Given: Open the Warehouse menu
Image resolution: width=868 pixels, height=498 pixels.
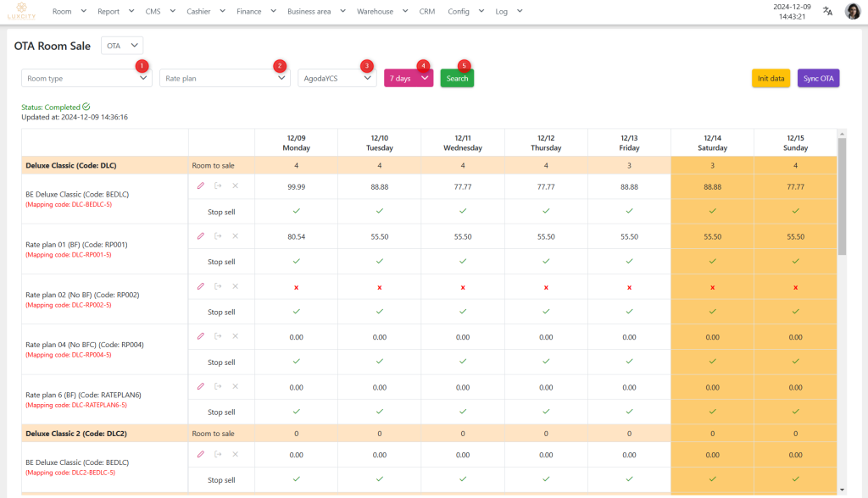Looking at the screenshot, I should (381, 12).
